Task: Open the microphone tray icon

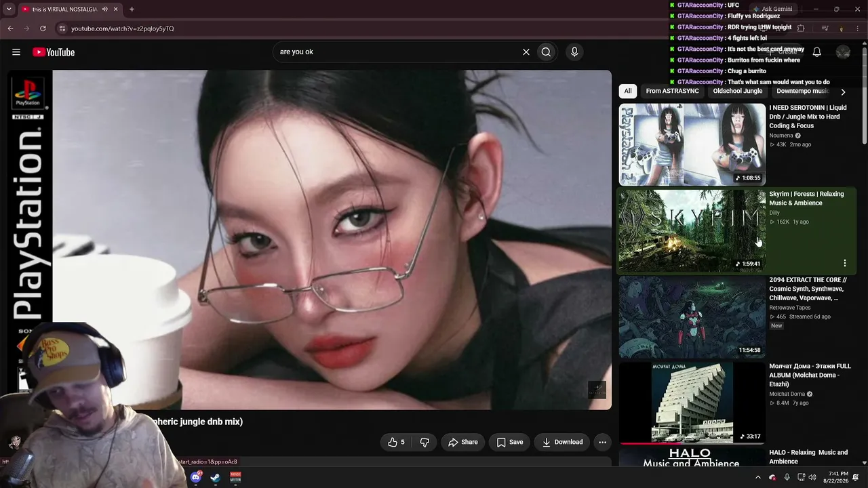Action: (787, 477)
